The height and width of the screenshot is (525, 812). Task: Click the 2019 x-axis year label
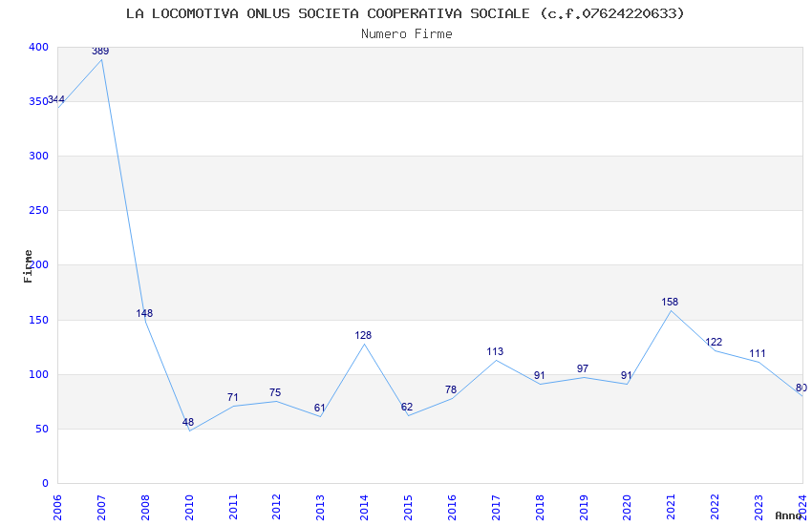584,508
